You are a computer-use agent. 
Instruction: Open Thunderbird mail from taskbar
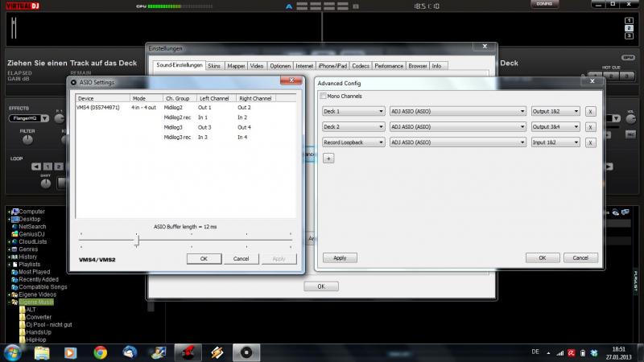point(130,352)
